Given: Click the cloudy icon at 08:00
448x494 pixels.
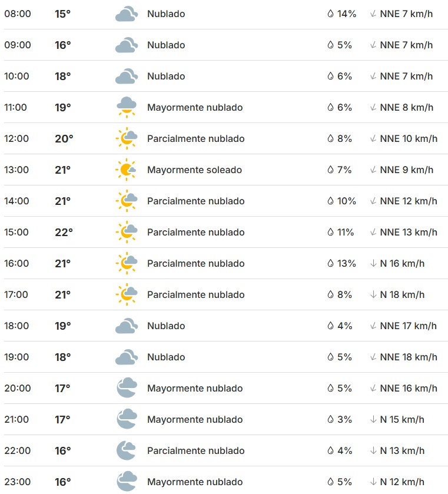Looking at the screenshot, I should tap(126, 14).
